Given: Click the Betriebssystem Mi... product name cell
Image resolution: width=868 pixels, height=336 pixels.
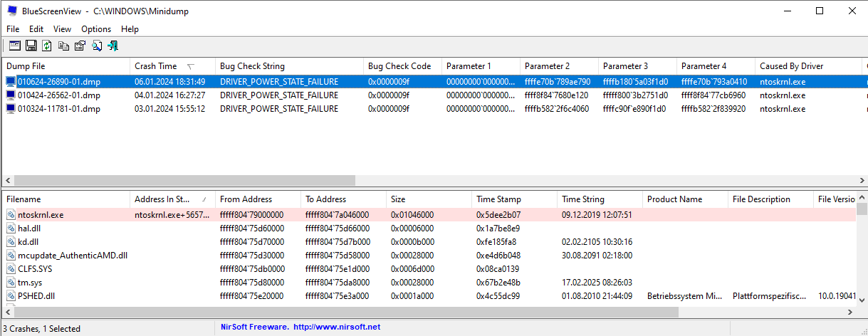Looking at the screenshot, I should click(x=683, y=296).
